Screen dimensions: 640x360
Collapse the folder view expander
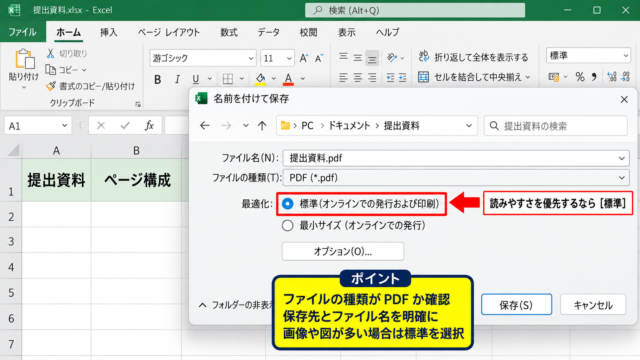coord(202,305)
